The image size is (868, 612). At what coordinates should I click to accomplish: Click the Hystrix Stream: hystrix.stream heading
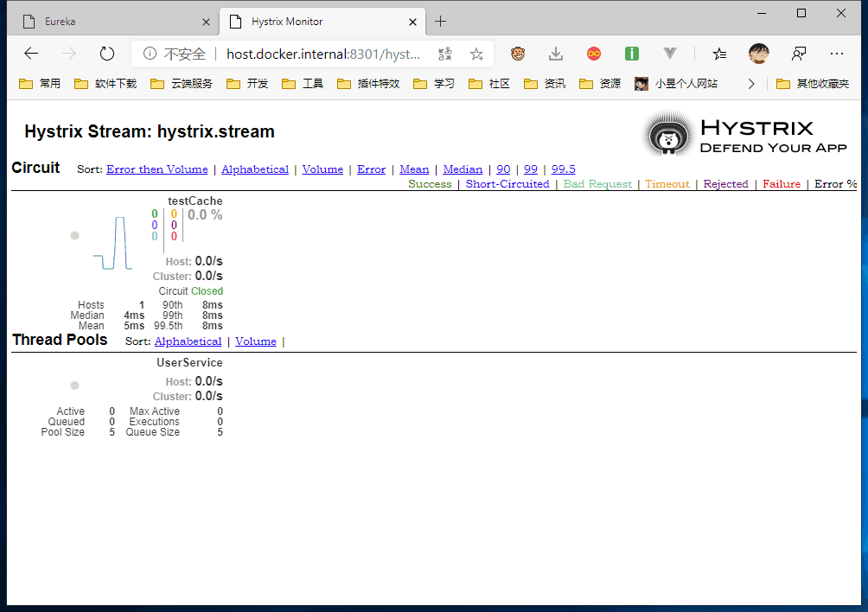point(150,131)
